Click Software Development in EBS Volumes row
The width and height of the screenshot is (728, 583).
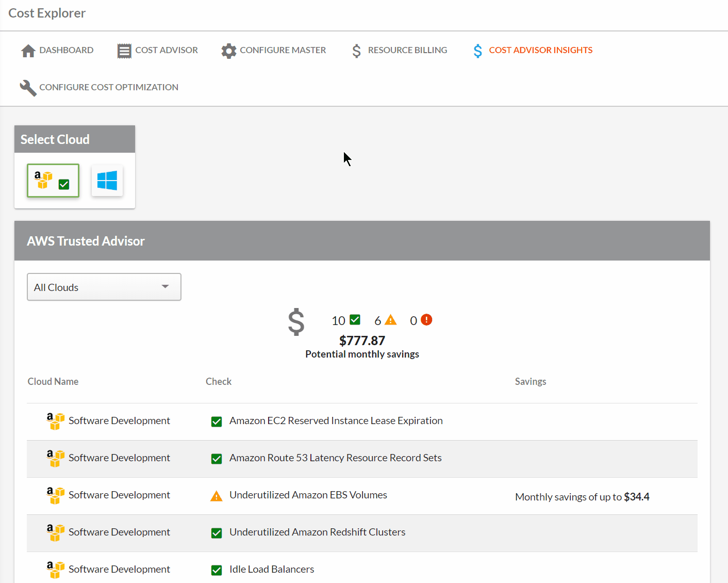click(x=119, y=495)
